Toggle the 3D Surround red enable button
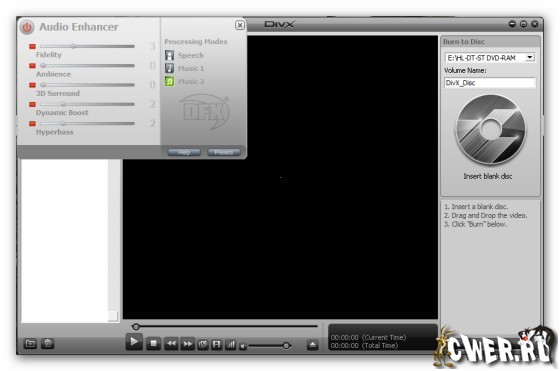 pyautogui.click(x=32, y=85)
